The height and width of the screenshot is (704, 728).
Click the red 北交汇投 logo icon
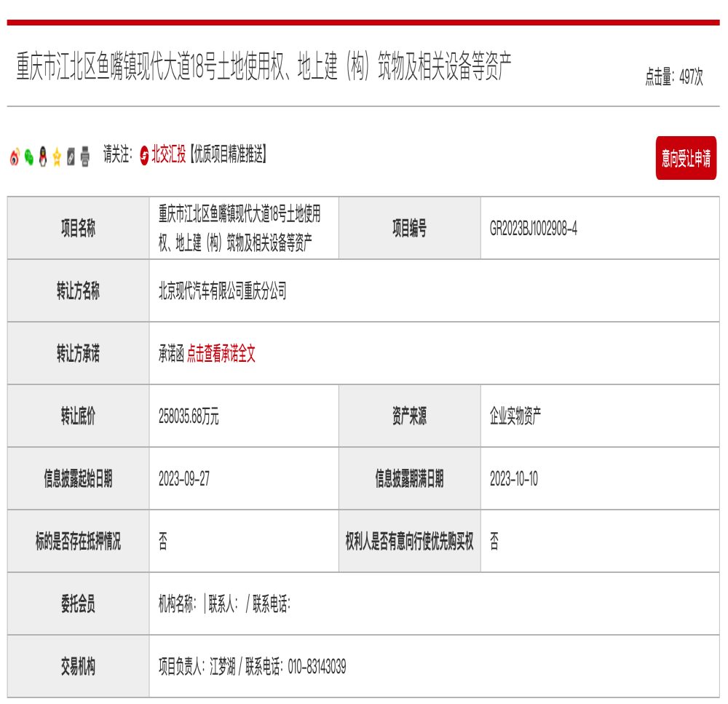(x=144, y=154)
